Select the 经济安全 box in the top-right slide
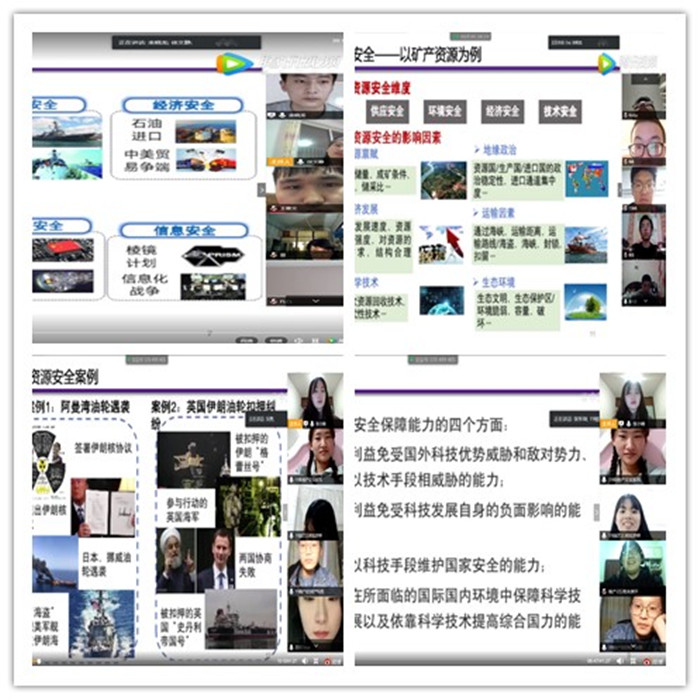Viewport: 700px width, 700px height. pyautogui.click(x=502, y=111)
